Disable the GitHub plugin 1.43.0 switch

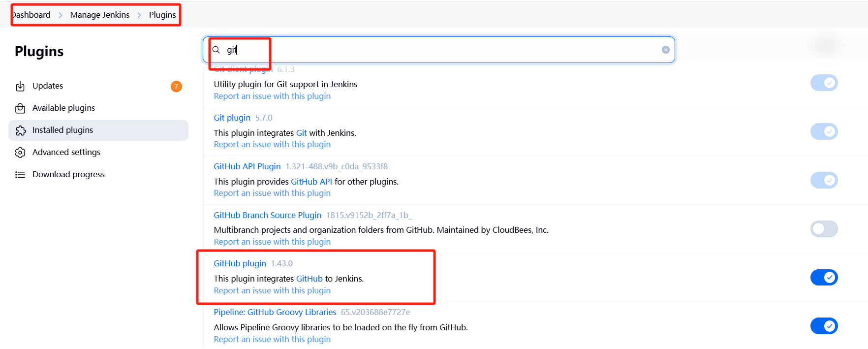click(824, 277)
